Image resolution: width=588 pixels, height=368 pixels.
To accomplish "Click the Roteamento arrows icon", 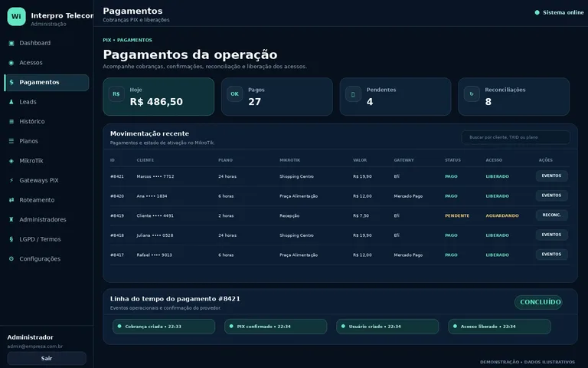I will point(11,200).
